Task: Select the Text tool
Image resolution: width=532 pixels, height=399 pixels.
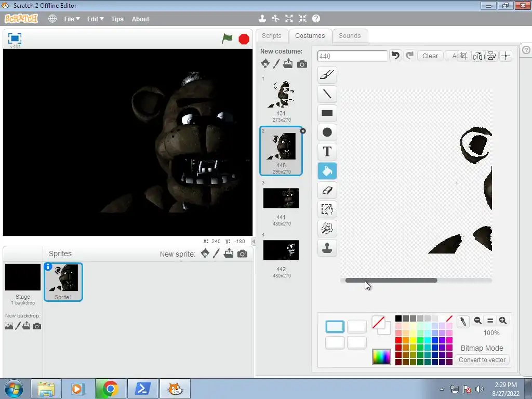Action: click(327, 152)
